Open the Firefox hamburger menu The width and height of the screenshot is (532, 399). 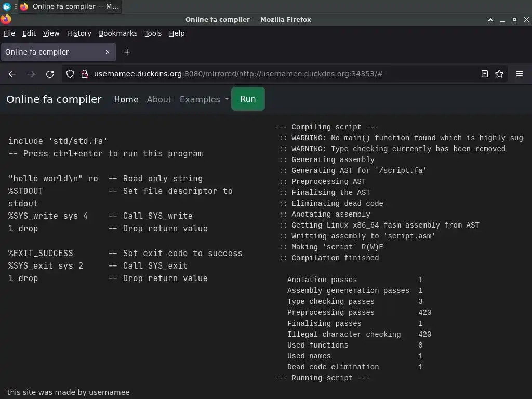tap(519, 74)
